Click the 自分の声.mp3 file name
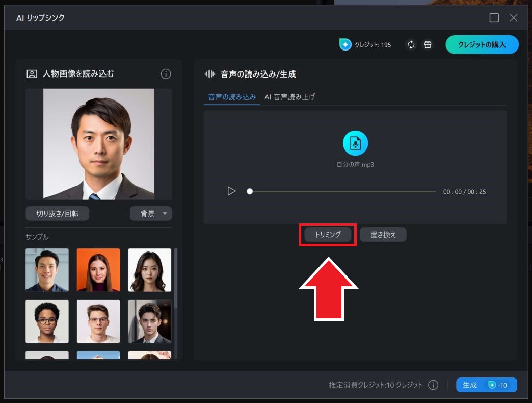This screenshot has width=532, height=403. pos(355,165)
